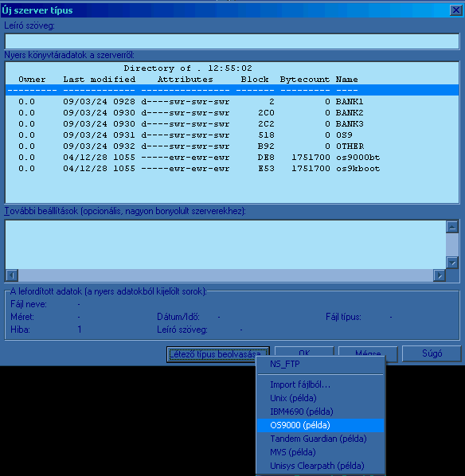Click the Leíró szöveg input field
The width and height of the screenshot is (465, 476).
point(232,41)
